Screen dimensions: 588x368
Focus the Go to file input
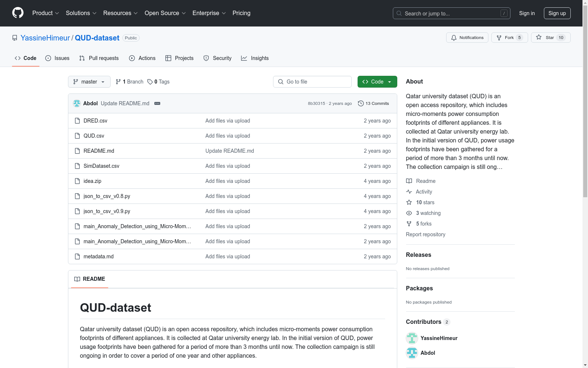pyautogui.click(x=312, y=82)
